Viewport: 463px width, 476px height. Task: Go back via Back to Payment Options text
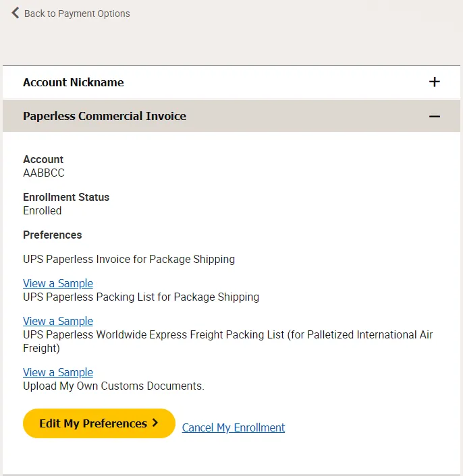point(77,13)
